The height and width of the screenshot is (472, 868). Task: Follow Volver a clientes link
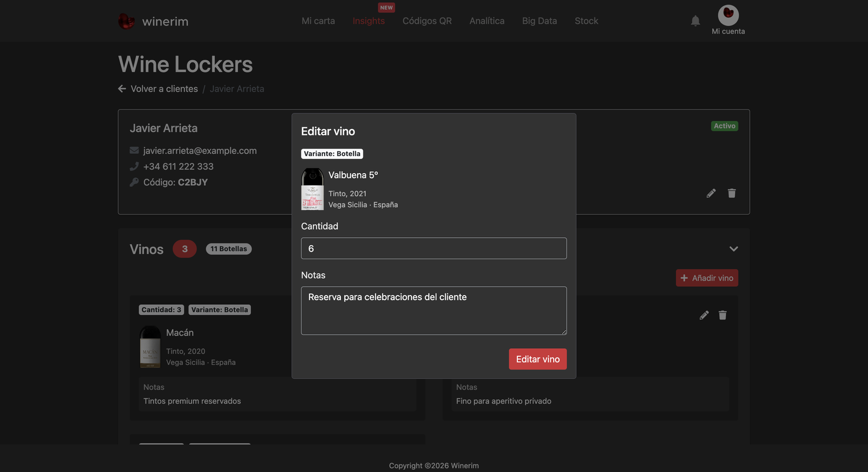pos(164,89)
